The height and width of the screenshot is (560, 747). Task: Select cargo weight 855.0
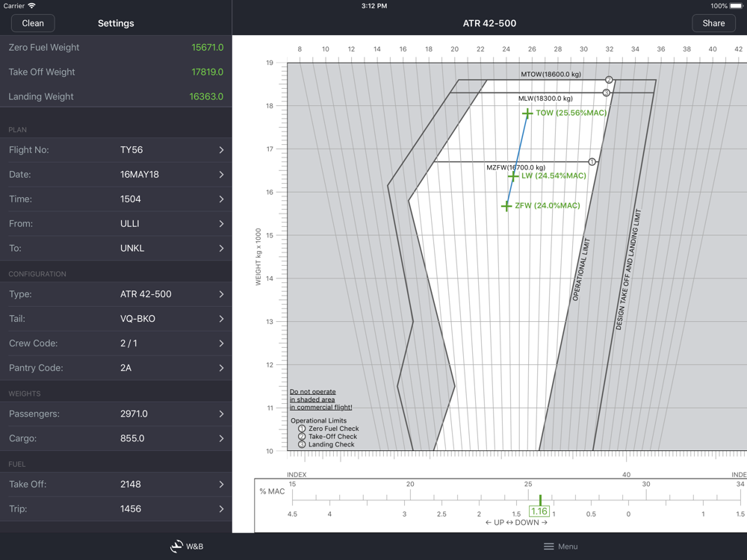(132, 438)
